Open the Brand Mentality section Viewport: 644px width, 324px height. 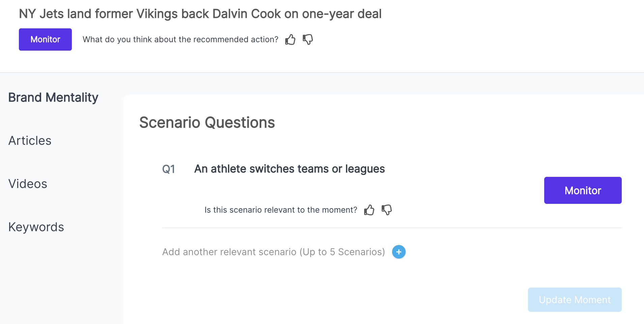53,97
